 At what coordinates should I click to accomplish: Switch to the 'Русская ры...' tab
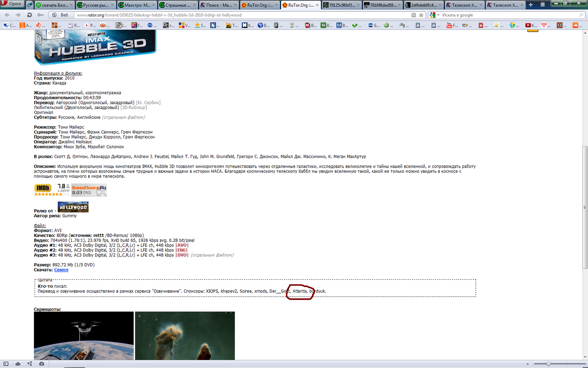tap(95, 5)
